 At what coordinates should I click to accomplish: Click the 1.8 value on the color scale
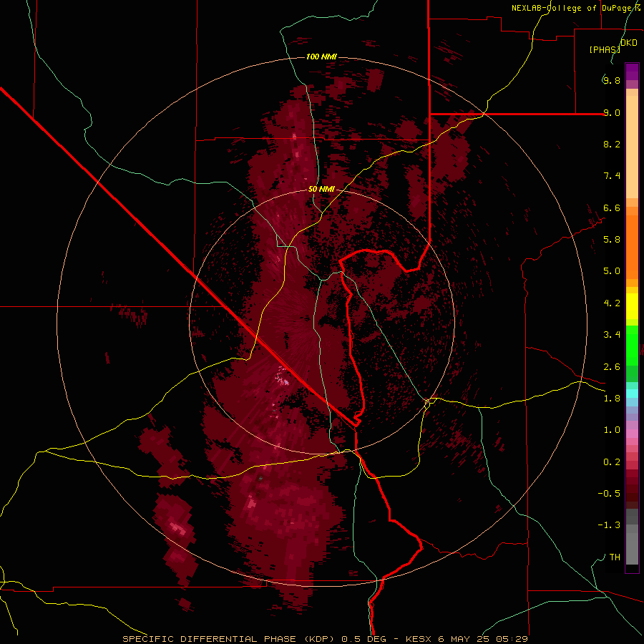612,399
